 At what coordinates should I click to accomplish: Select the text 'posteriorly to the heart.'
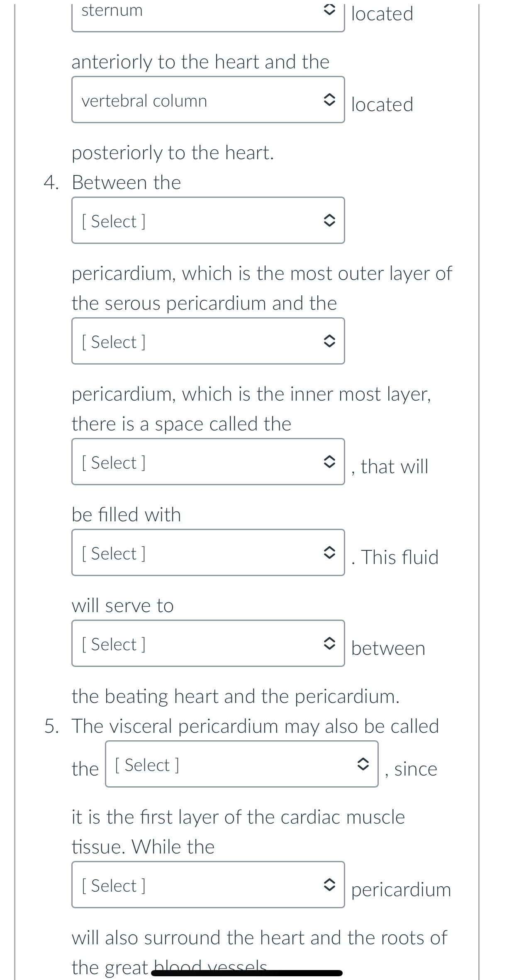[173, 152]
